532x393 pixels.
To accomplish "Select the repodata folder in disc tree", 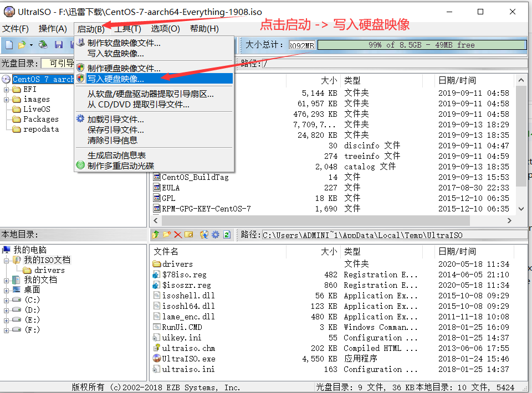I will [x=41, y=129].
